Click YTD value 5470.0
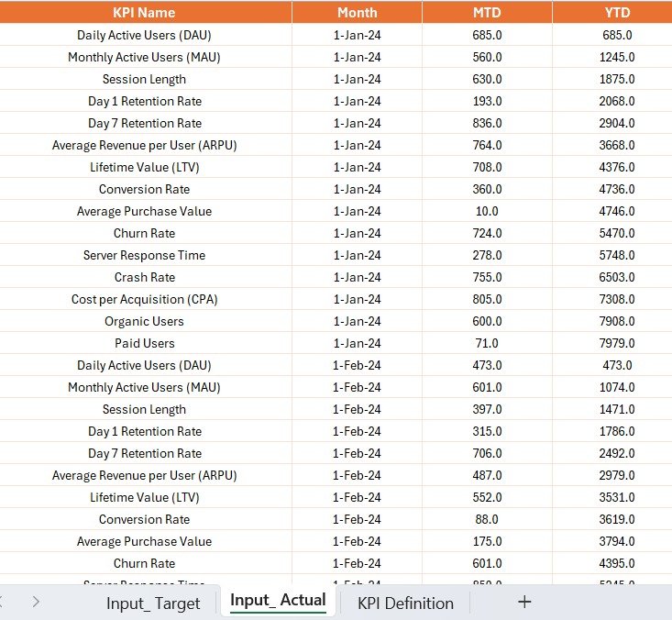The image size is (672, 620). 617,233
